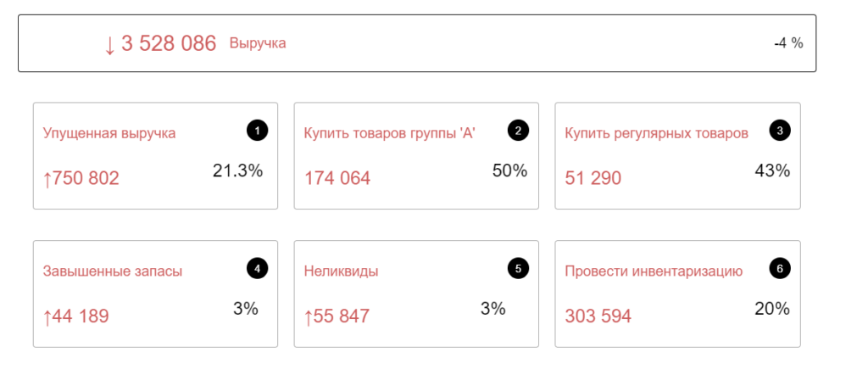Click the black badge numbered 1

257,131
